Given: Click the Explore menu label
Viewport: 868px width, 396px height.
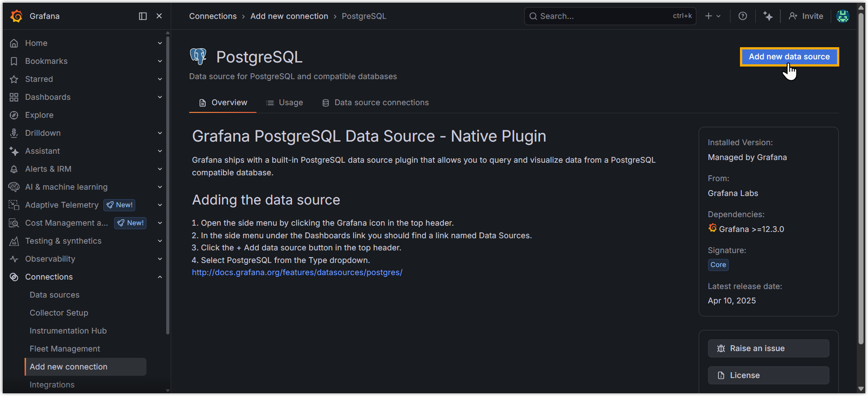Looking at the screenshot, I should pos(39,115).
